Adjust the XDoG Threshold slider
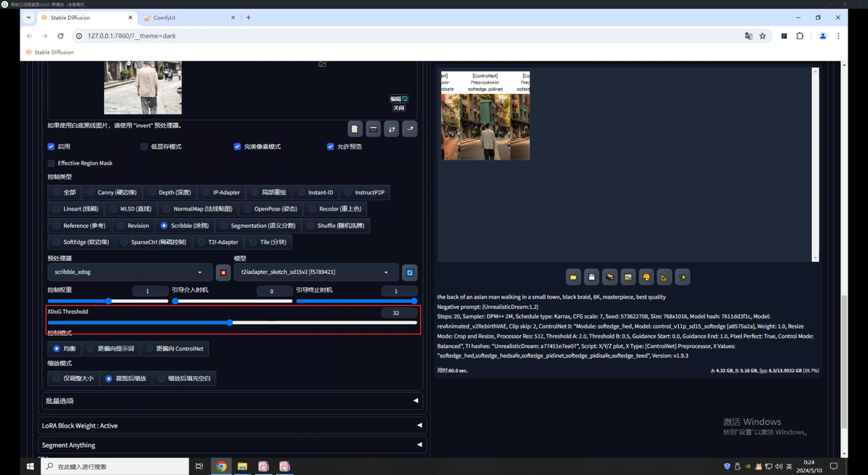Viewport: 868px width, 475px height. [x=232, y=323]
